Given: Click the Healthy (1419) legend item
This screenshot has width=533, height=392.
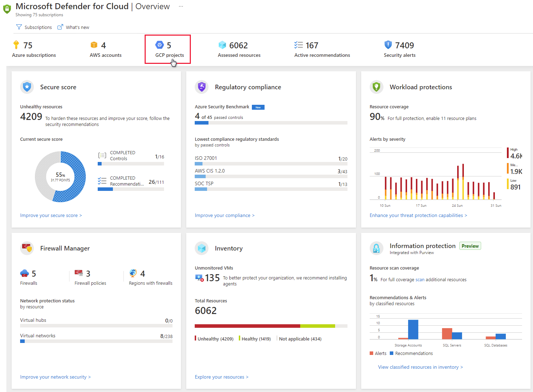Looking at the screenshot, I should pos(255,339).
